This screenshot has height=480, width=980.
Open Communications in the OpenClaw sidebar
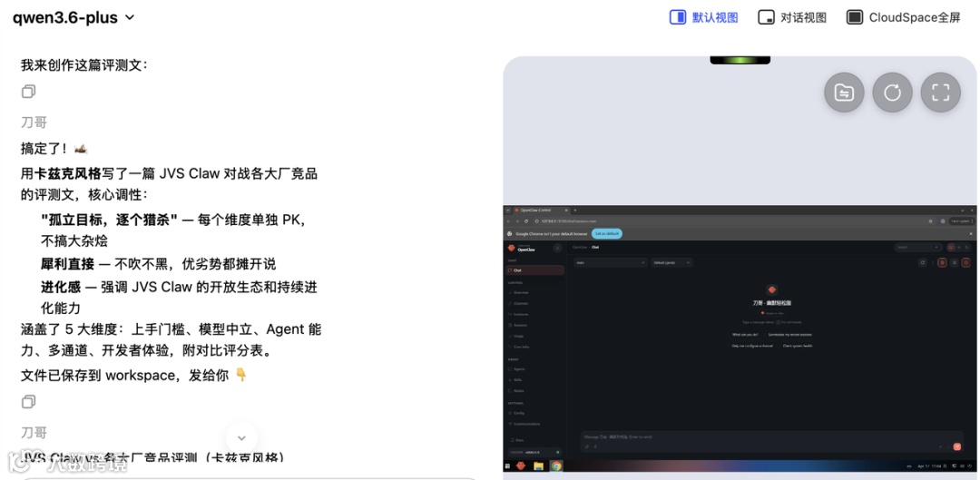(x=535, y=425)
